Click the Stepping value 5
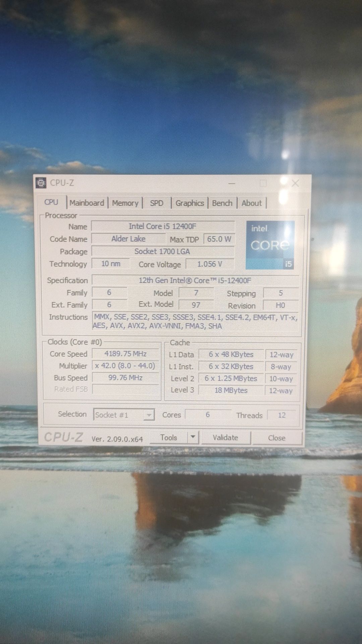Viewport: 362px width, 644px height. click(x=281, y=293)
